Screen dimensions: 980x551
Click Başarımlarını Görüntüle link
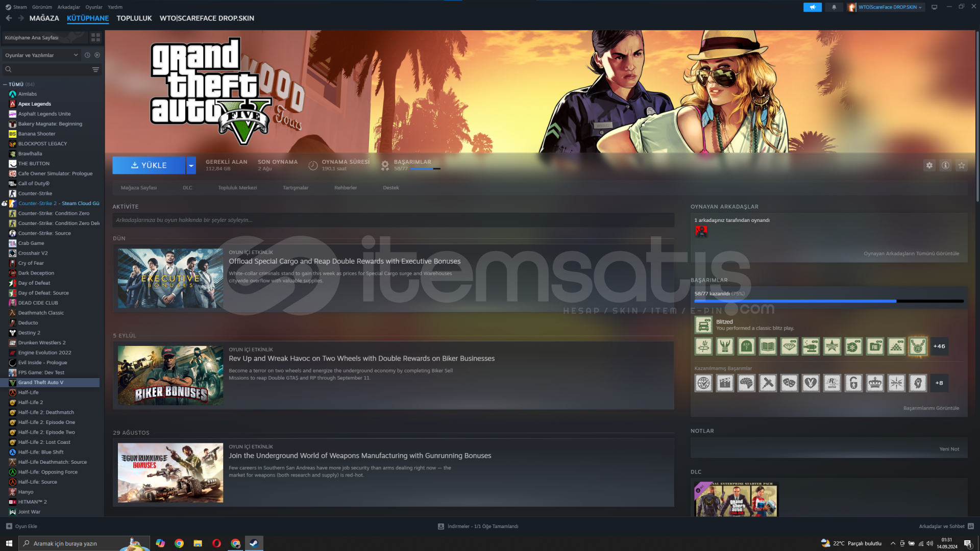931,408
